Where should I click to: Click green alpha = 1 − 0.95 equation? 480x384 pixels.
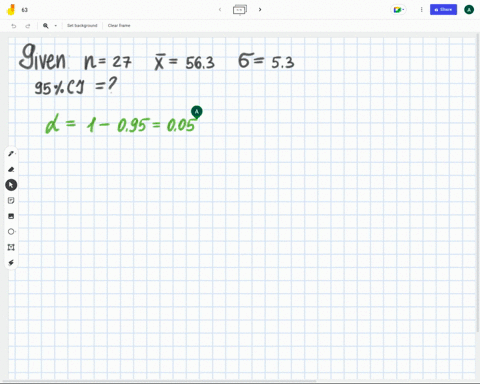point(120,125)
